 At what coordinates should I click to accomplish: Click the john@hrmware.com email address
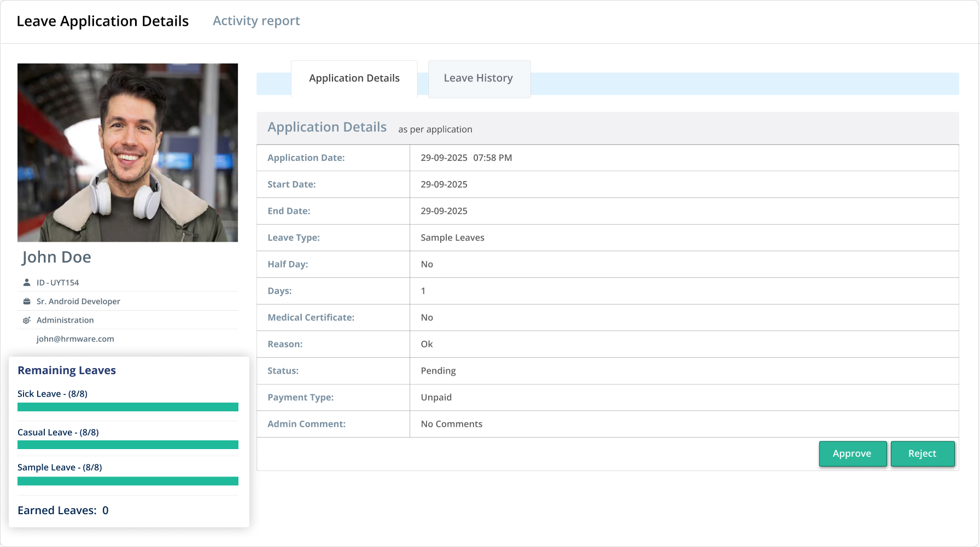point(75,339)
